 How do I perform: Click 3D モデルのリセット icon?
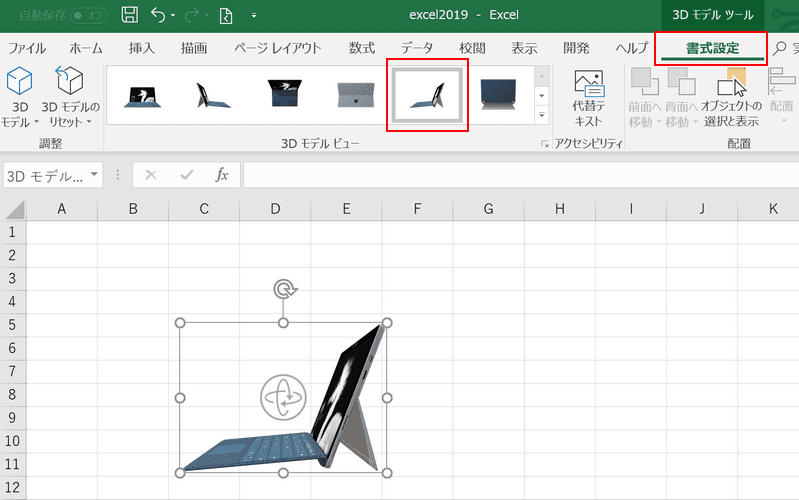click(x=69, y=81)
